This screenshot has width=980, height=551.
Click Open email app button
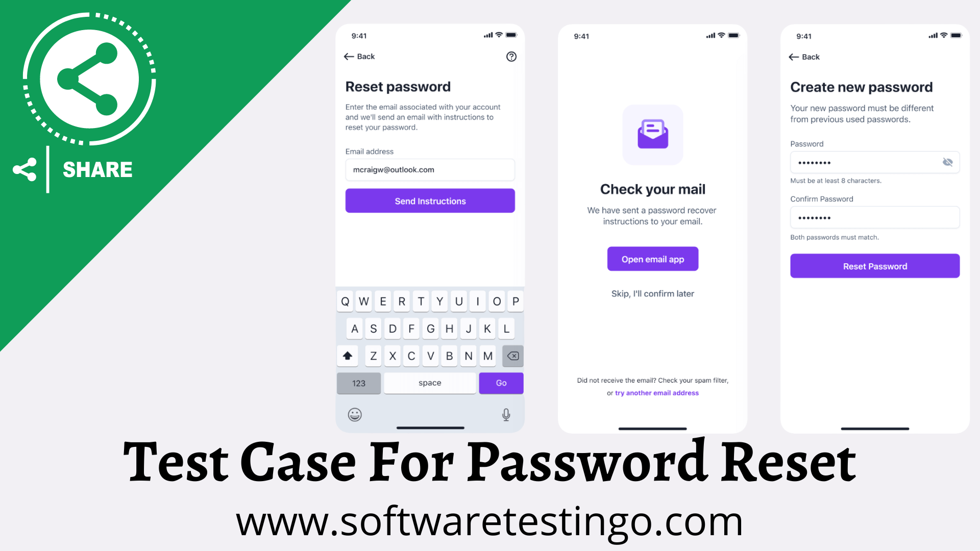click(652, 259)
